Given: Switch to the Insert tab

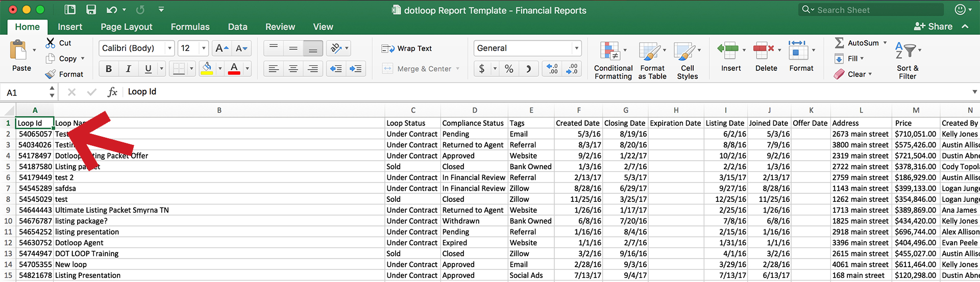Looking at the screenshot, I should (x=70, y=27).
